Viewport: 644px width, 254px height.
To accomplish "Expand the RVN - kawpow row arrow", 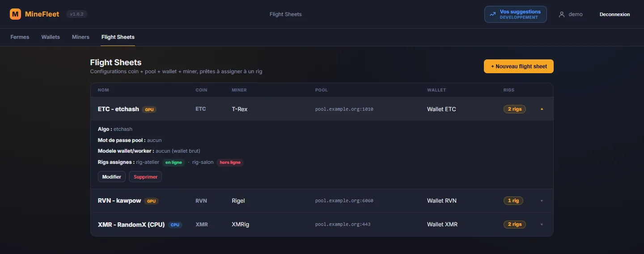I will pos(542,201).
